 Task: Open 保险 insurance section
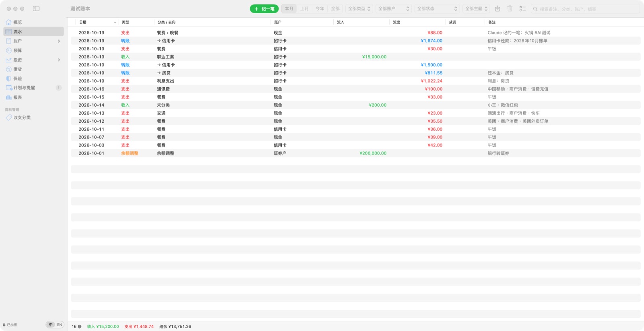click(x=33, y=78)
